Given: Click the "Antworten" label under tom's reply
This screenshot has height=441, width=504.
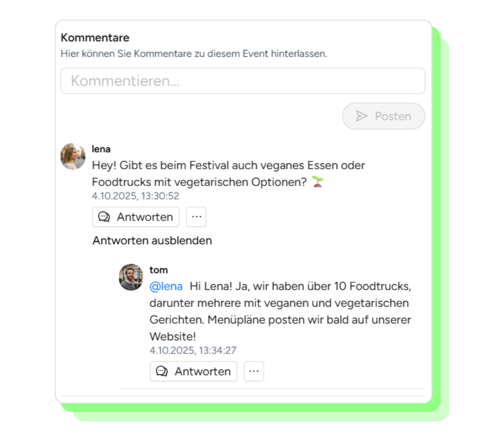Looking at the screenshot, I should 203,372.
